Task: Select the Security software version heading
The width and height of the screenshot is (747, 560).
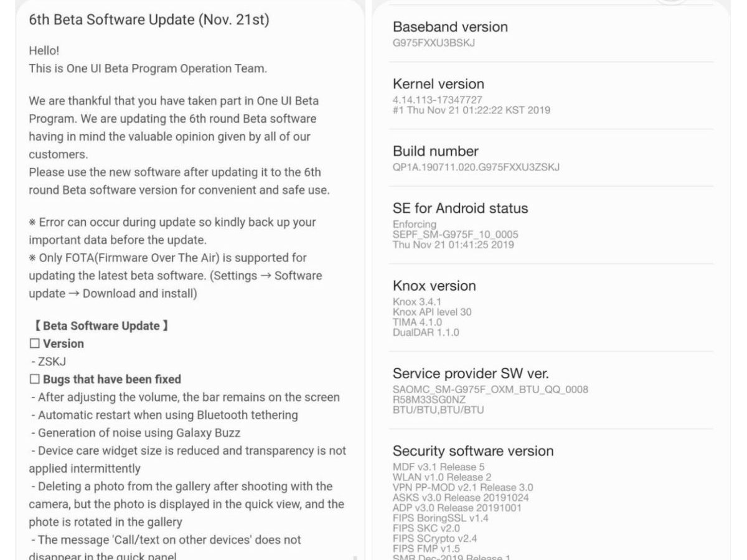Action: 473,451
